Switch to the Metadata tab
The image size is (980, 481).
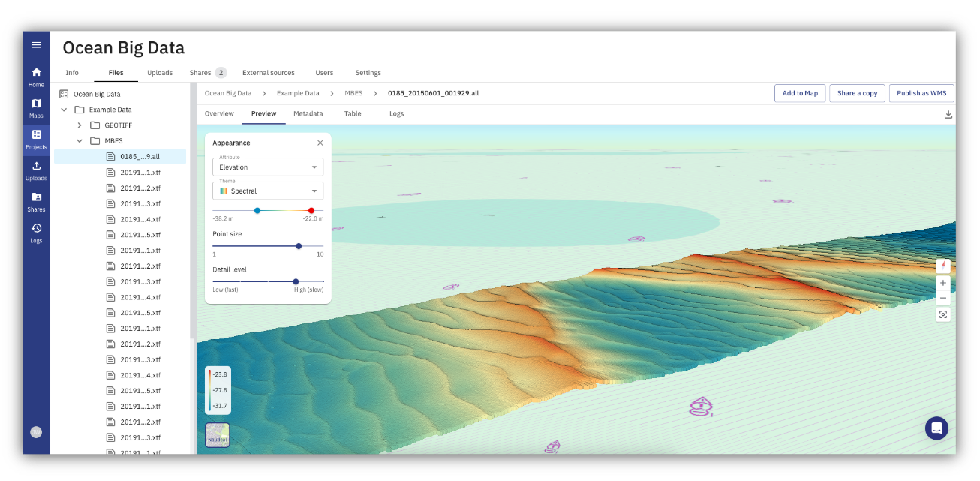(x=308, y=113)
